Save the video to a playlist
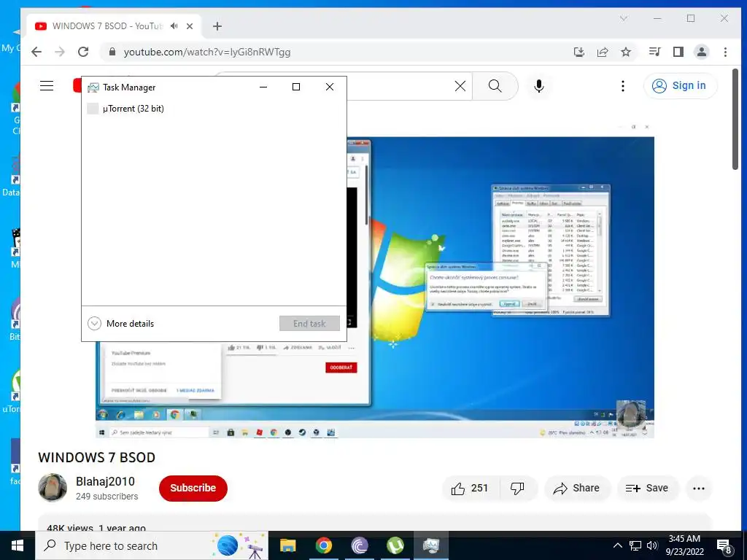Screen dimensions: 747x560 tap(648, 488)
